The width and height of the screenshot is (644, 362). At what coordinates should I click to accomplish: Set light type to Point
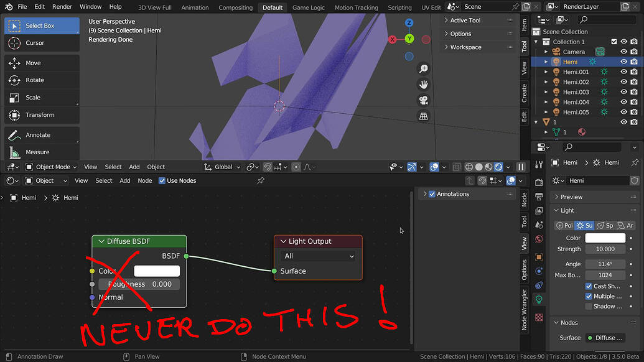coord(564,226)
